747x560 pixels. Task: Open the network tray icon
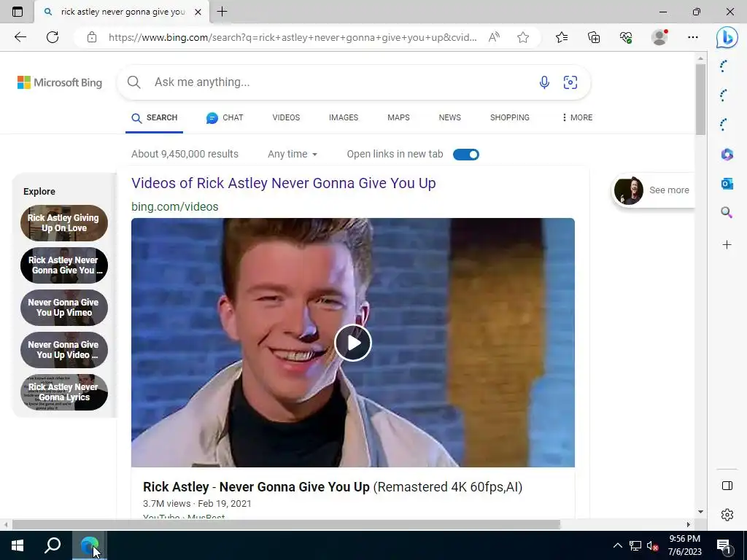635,545
